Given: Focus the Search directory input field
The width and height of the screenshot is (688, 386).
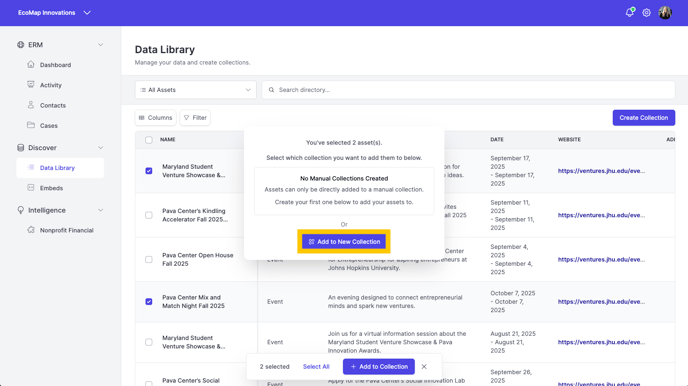Looking at the screenshot, I should [x=468, y=90].
